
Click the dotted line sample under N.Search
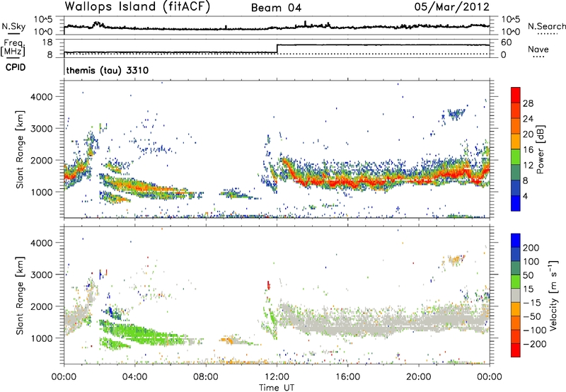547,34
